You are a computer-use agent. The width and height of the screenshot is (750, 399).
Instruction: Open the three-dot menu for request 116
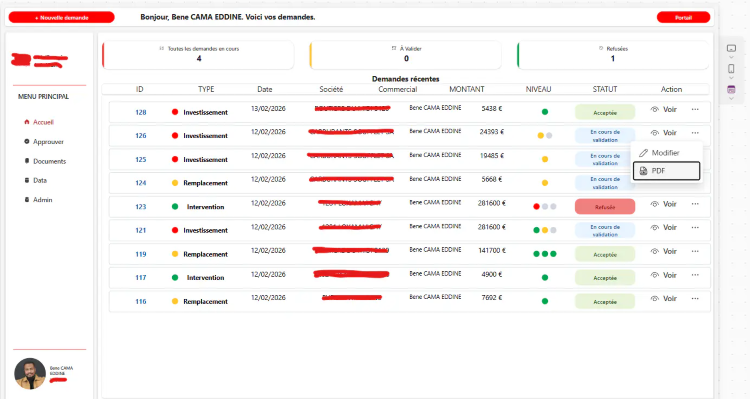click(695, 299)
